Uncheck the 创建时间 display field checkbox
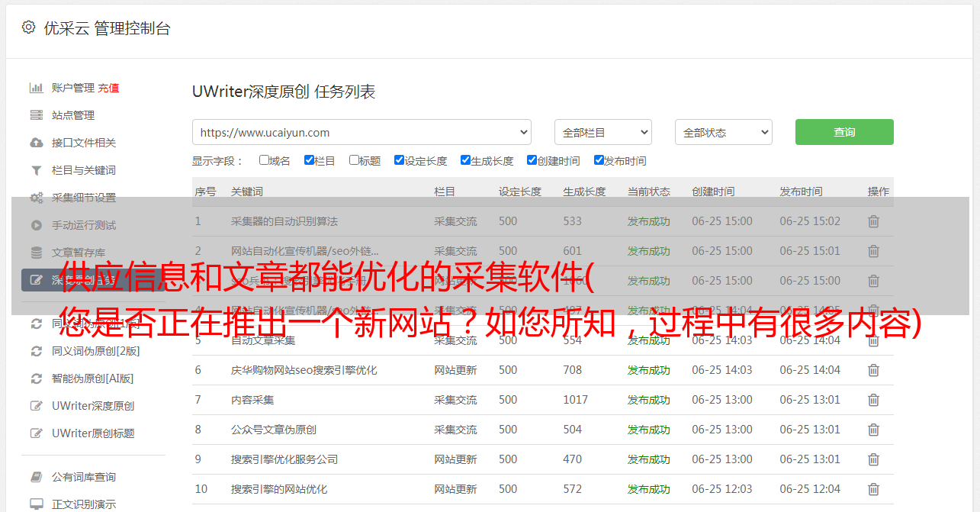This screenshot has height=512, width=980. tap(532, 160)
